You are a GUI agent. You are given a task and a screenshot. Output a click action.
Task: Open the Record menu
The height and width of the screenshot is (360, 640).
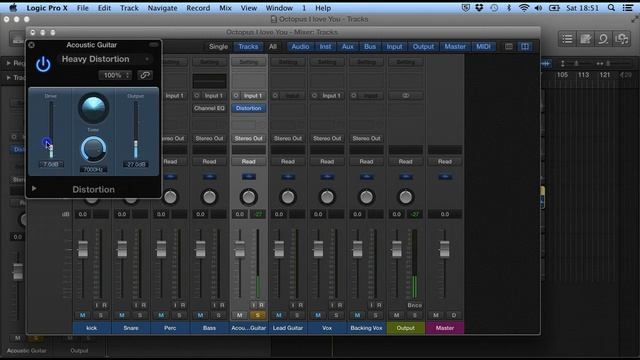198,8
